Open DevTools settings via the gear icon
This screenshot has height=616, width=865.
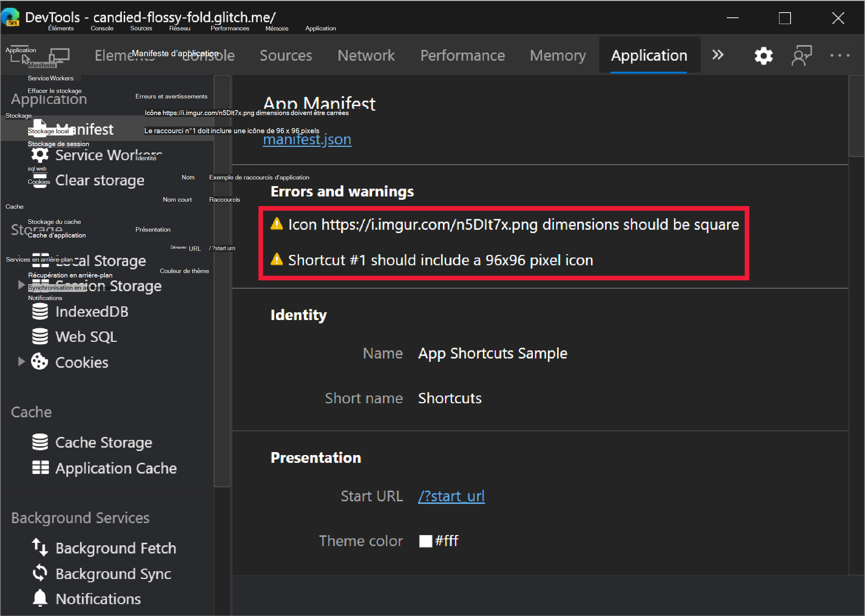[763, 55]
